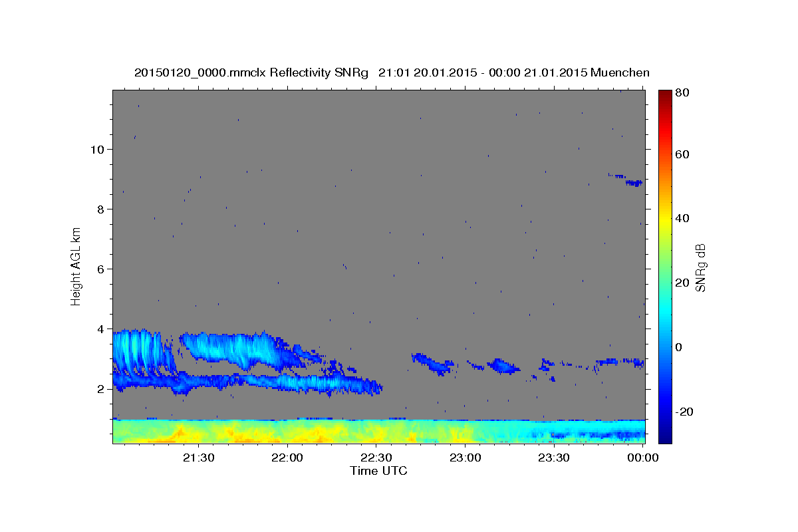
Task: Click the height tick label 2
Action: tap(101, 388)
